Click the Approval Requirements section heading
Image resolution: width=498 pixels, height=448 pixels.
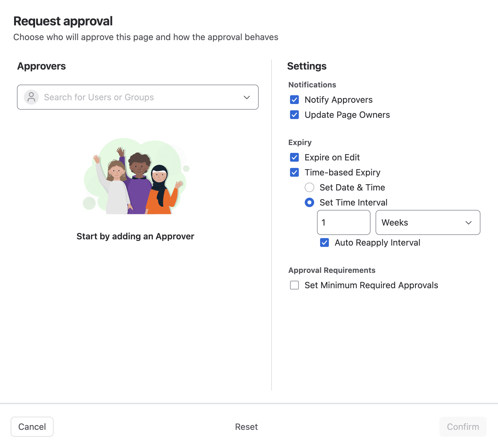332,270
